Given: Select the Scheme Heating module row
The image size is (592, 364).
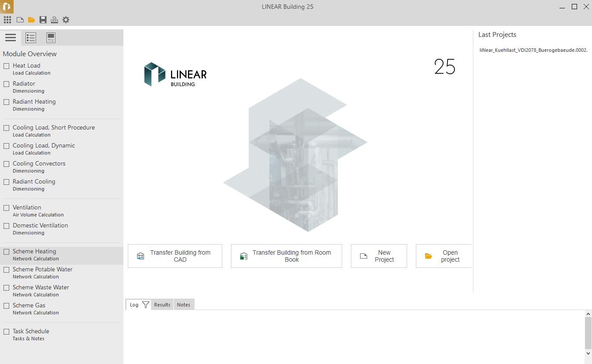Looking at the screenshot, I should 61,255.
